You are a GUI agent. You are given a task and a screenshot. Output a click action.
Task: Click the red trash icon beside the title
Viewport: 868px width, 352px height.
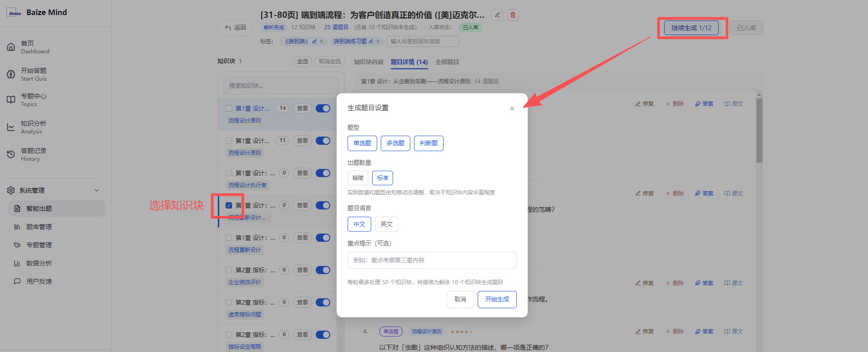click(x=513, y=15)
